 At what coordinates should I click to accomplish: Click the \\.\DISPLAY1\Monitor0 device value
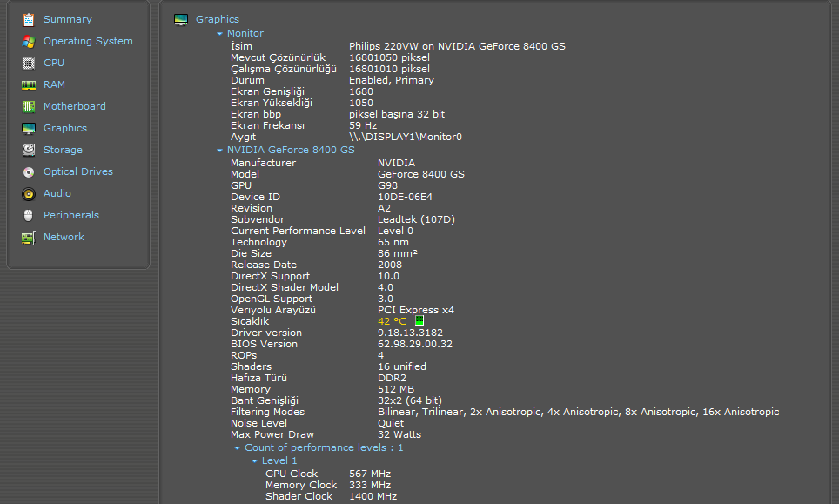405,137
